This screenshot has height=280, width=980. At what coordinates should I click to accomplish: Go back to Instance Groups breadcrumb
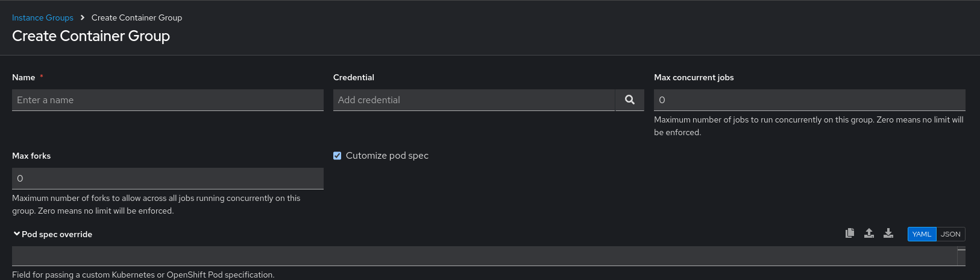click(x=43, y=17)
